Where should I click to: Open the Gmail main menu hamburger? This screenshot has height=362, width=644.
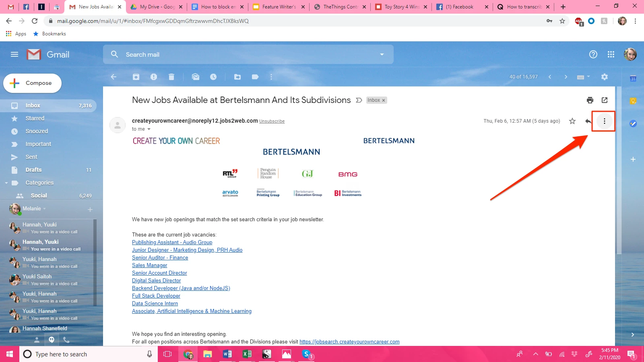coord(14,54)
